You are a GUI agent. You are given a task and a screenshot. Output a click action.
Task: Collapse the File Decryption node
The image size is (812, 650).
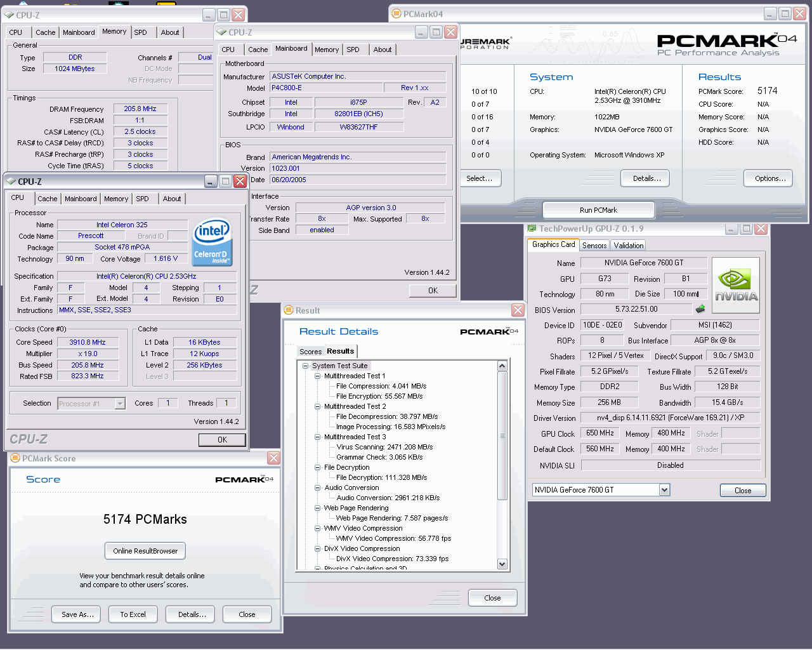[318, 467]
